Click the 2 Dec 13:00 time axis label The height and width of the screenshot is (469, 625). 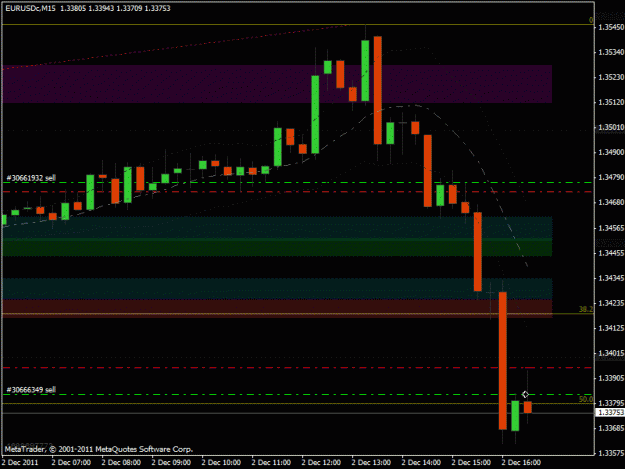(x=371, y=463)
